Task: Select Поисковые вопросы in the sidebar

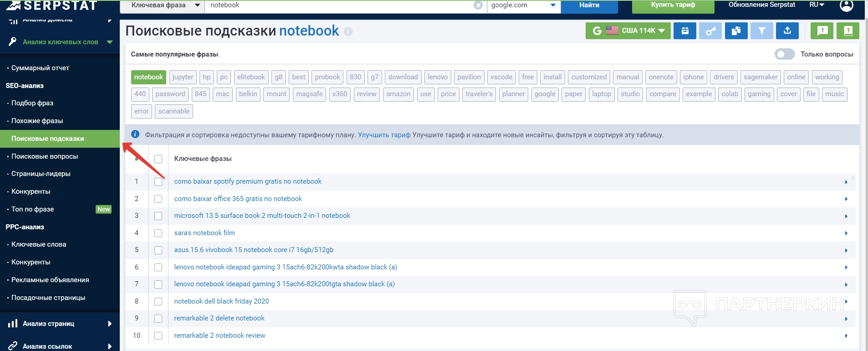Action: tap(45, 156)
